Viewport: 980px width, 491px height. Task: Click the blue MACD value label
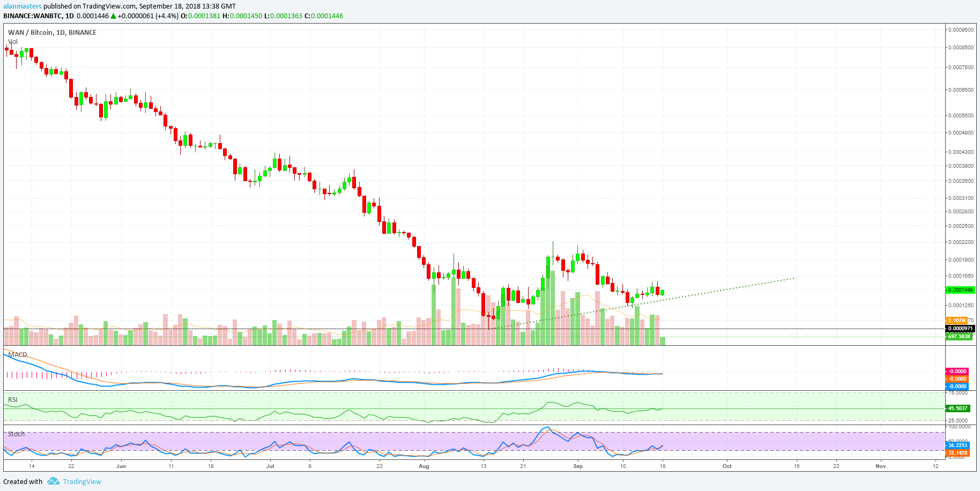(x=957, y=386)
